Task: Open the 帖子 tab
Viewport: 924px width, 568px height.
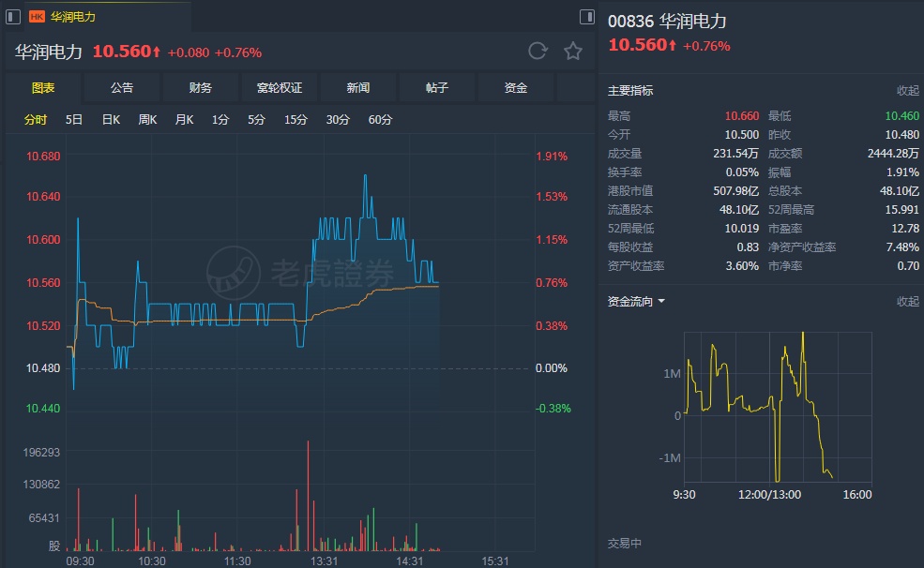Action: (x=437, y=88)
